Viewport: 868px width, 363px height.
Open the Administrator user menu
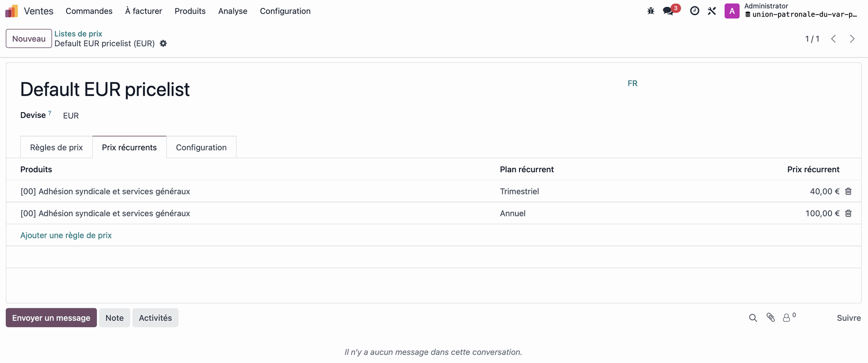point(791,10)
